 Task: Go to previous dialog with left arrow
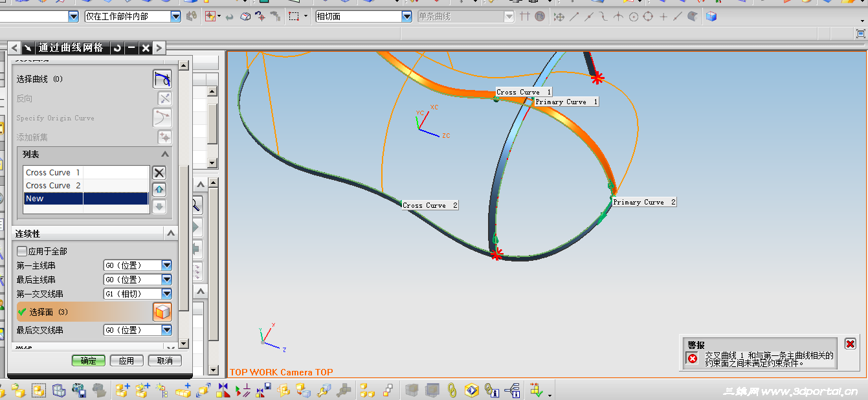click(14, 48)
